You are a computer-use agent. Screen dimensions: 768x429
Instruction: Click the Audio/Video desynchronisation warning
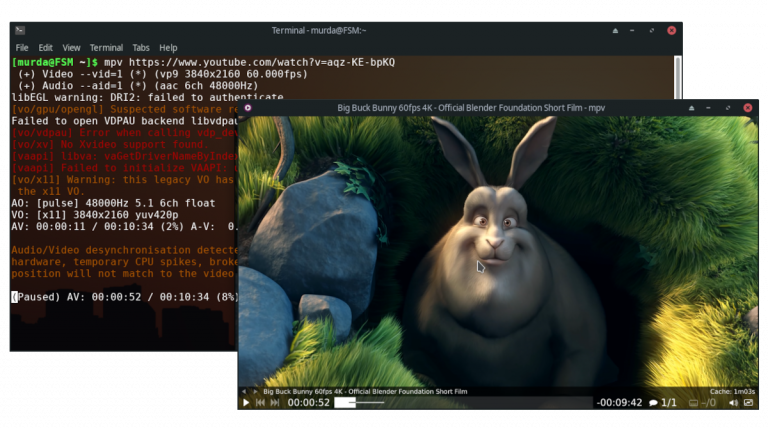tap(124, 262)
